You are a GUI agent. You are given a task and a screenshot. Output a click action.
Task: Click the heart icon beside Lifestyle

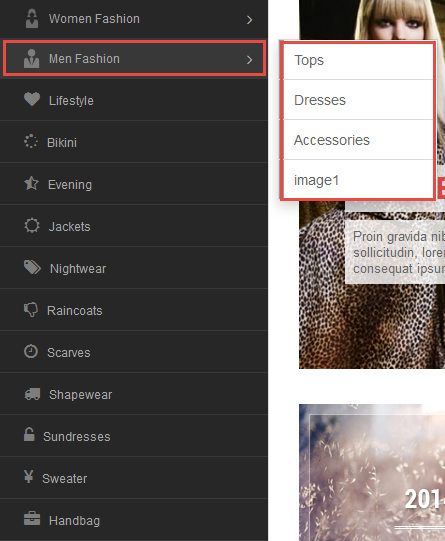(x=32, y=100)
